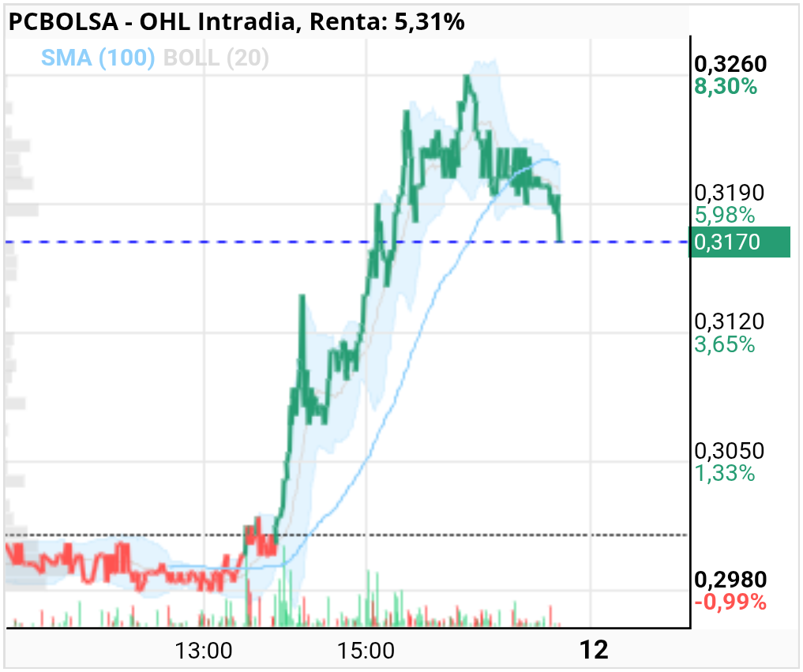Click the 8,30% percentage label
The width and height of the screenshot is (803, 672).
click(x=725, y=87)
